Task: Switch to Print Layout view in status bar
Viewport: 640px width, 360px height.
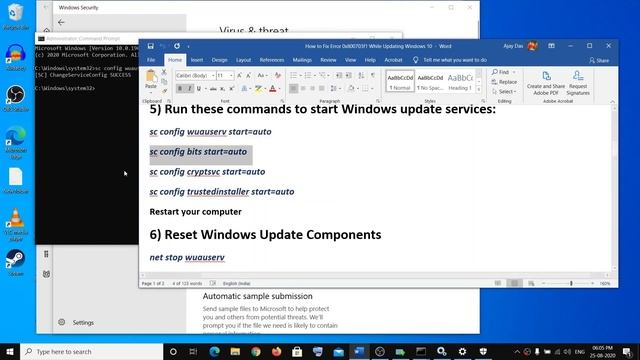Action: tap(514, 283)
